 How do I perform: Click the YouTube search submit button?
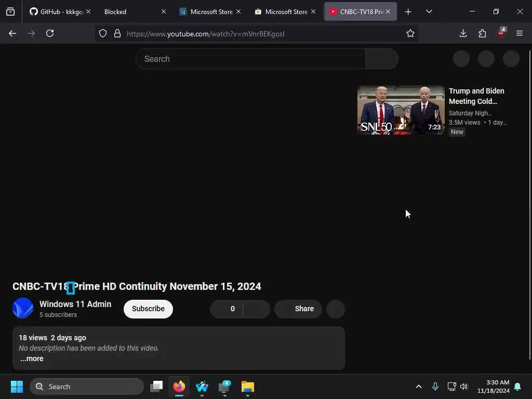[382, 59]
